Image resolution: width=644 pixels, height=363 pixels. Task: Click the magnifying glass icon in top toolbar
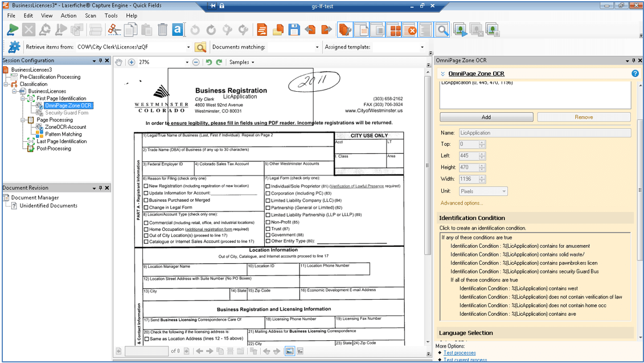click(442, 30)
